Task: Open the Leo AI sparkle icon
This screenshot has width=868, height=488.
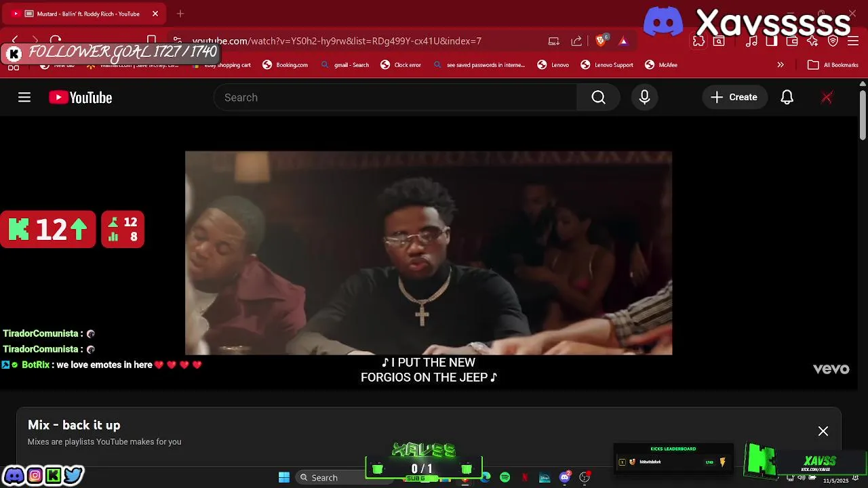Action: point(812,41)
